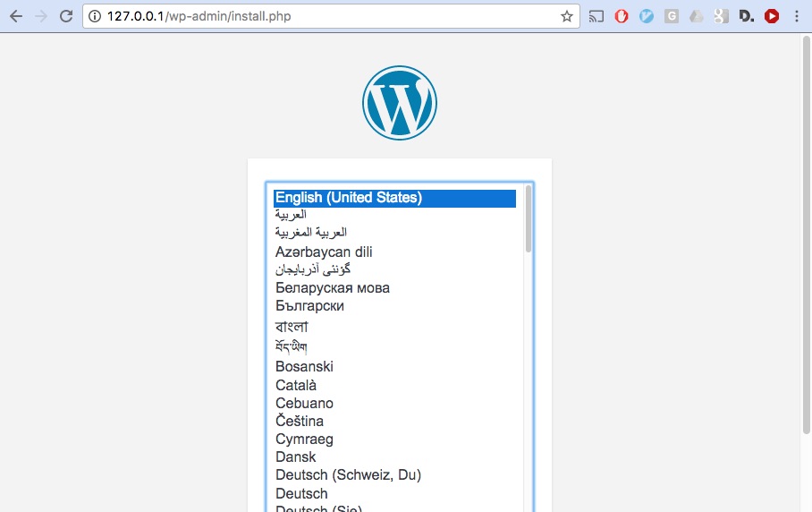Choose plain Deutsch from the list
The image size is (812, 512).
click(x=394, y=493)
